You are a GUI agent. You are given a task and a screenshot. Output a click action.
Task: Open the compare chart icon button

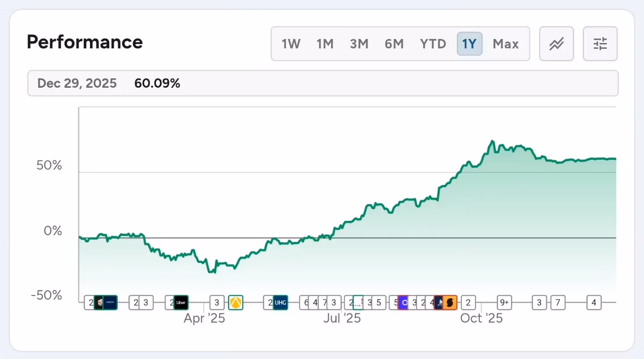[556, 44]
